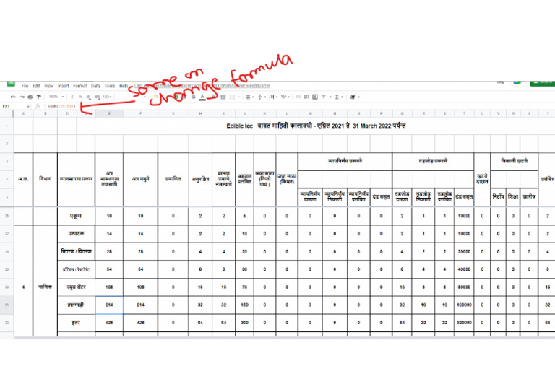Screen dimensions: 555x392
Task: Open the File menu
Action: pyautogui.click(x=25, y=86)
